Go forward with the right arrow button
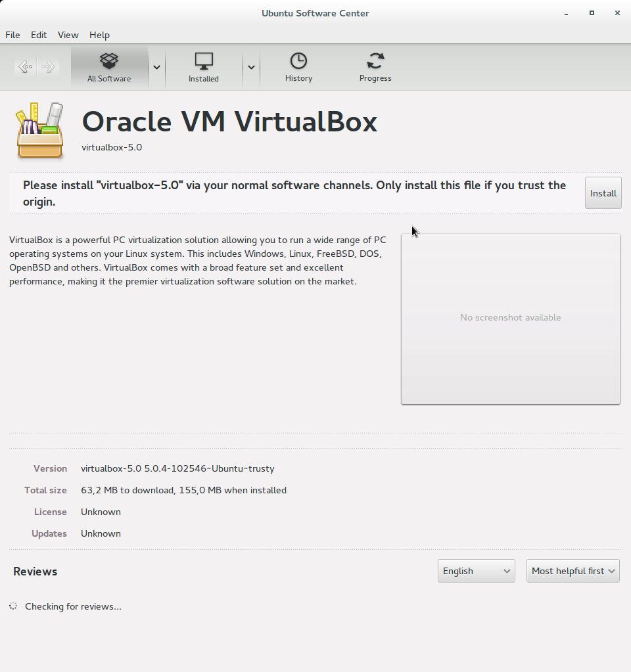The width and height of the screenshot is (631, 672). [47, 66]
